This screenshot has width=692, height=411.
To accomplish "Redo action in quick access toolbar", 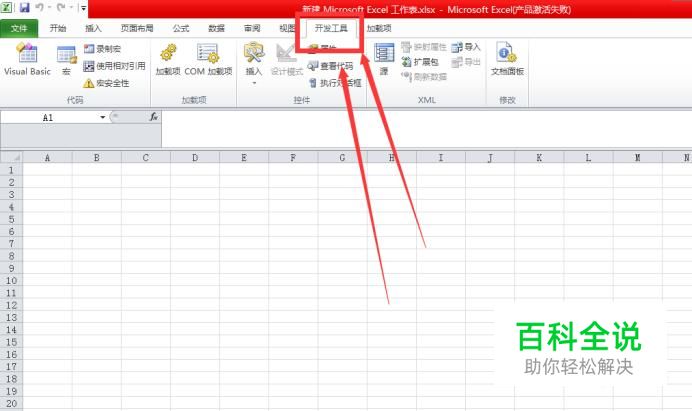I will tap(61, 8).
